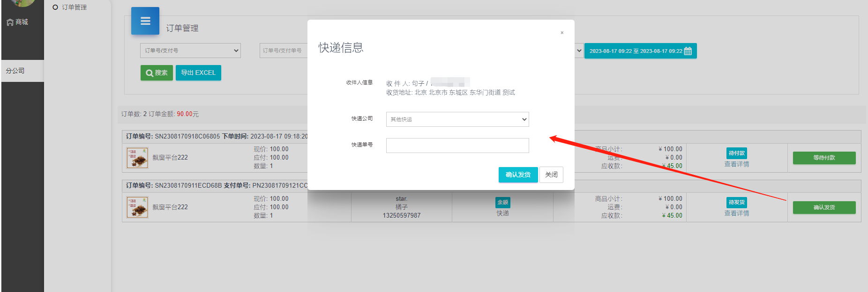Click the 确认发货 button in the dialog

(518, 175)
